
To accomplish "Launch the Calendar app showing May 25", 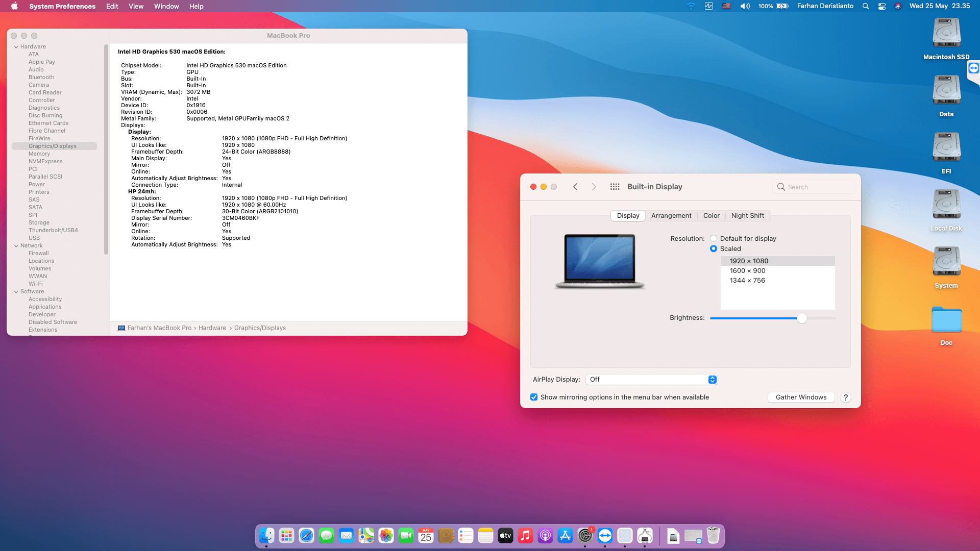I will pyautogui.click(x=425, y=535).
